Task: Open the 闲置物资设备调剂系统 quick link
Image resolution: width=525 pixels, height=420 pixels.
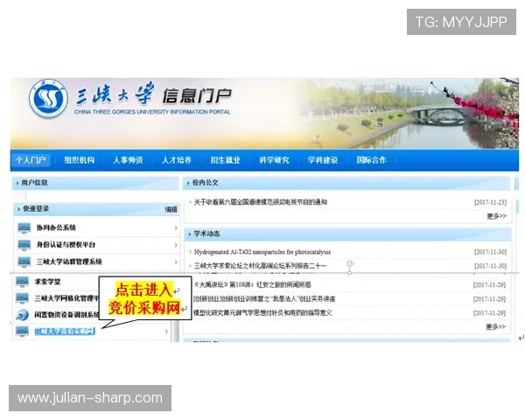Action: (66, 314)
